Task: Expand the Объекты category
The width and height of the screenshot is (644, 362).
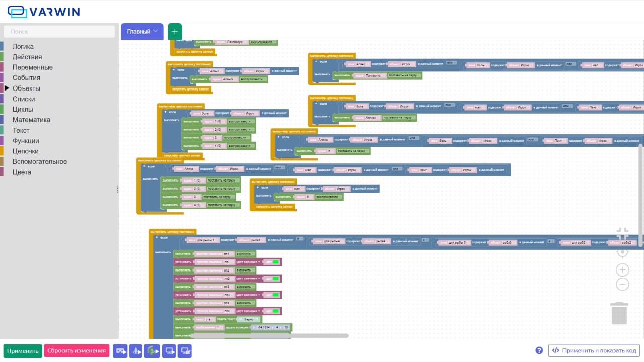Action: (x=26, y=88)
